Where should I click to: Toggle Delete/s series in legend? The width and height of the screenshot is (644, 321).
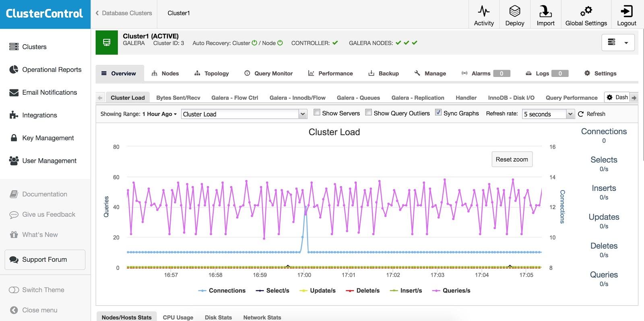pos(363,290)
